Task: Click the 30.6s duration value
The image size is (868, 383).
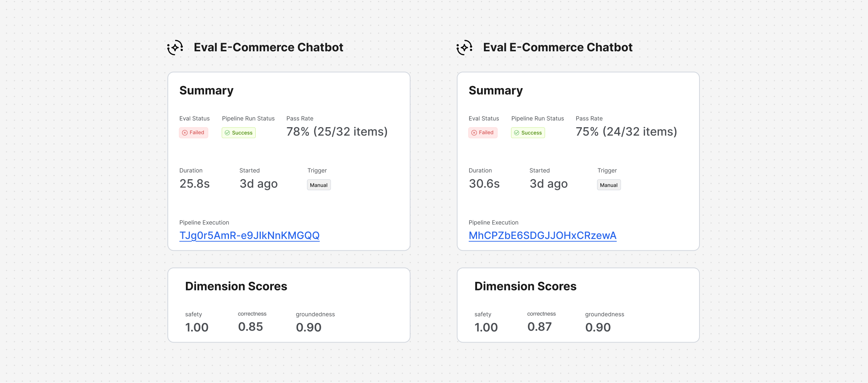Action: click(x=484, y=184)
